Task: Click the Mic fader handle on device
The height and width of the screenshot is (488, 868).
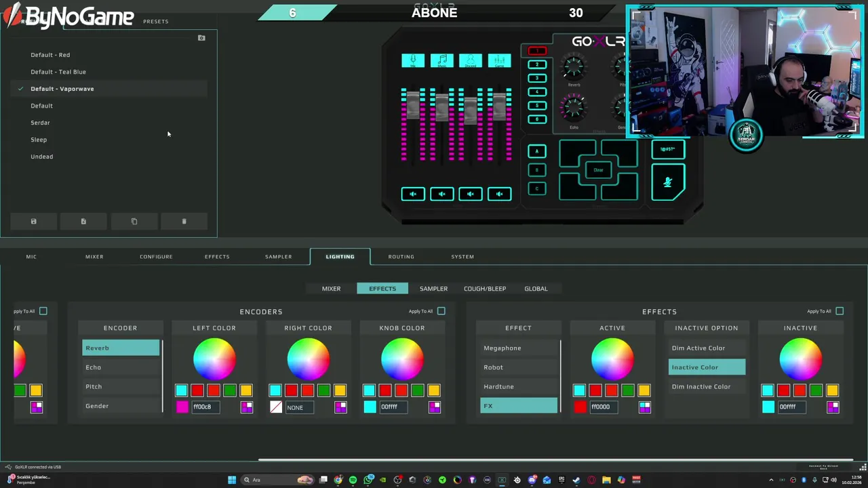Action: (x=413, y=106)
